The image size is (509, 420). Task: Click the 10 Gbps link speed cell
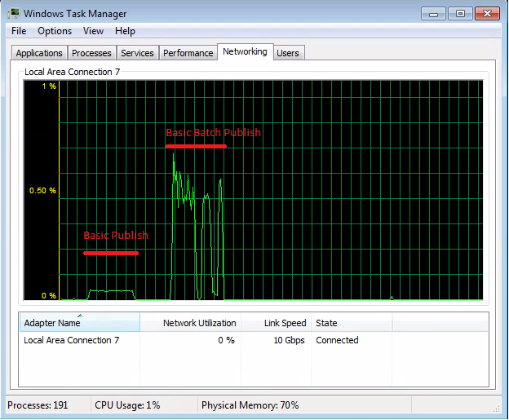pyautogui.click(x=289, y=340)
